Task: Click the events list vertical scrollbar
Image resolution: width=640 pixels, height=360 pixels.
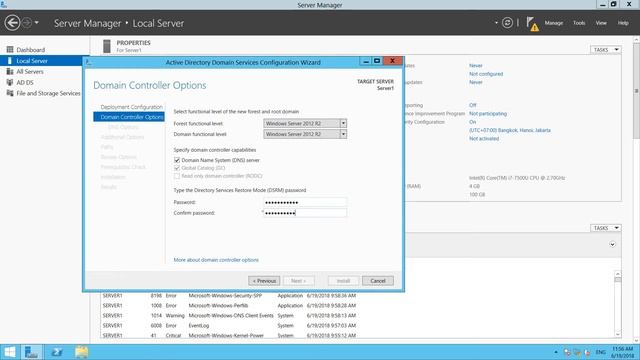Action: coord(618,304)
